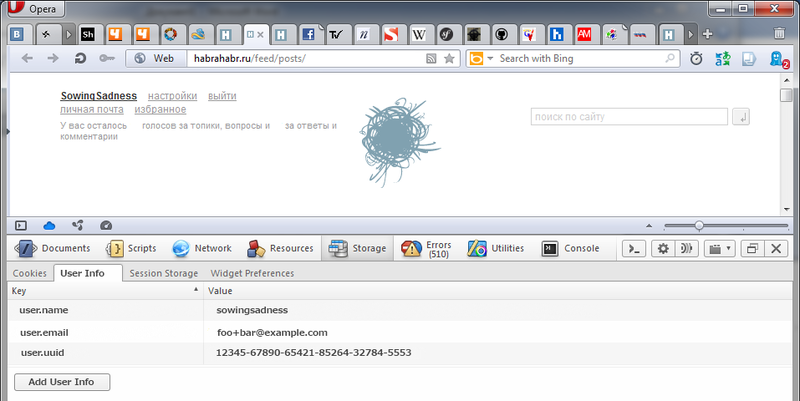Go forward with the Forward arrow
Screen dimensions: 800x401
click(x=53, y=58)
